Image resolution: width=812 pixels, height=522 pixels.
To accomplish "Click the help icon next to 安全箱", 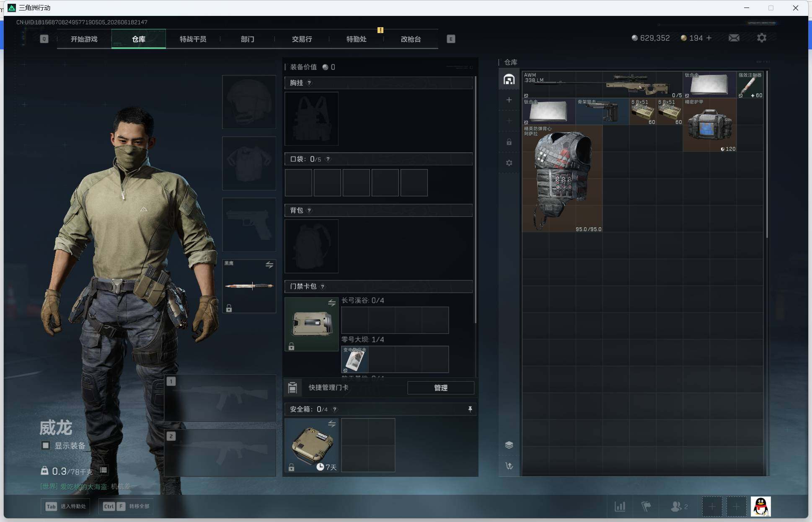I will click(334, 409).
